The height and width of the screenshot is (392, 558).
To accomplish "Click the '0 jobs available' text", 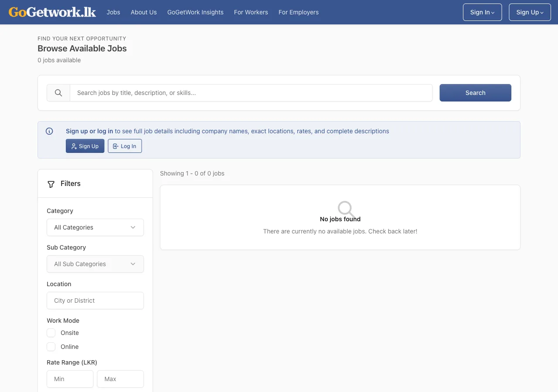I will coord(59,60).
